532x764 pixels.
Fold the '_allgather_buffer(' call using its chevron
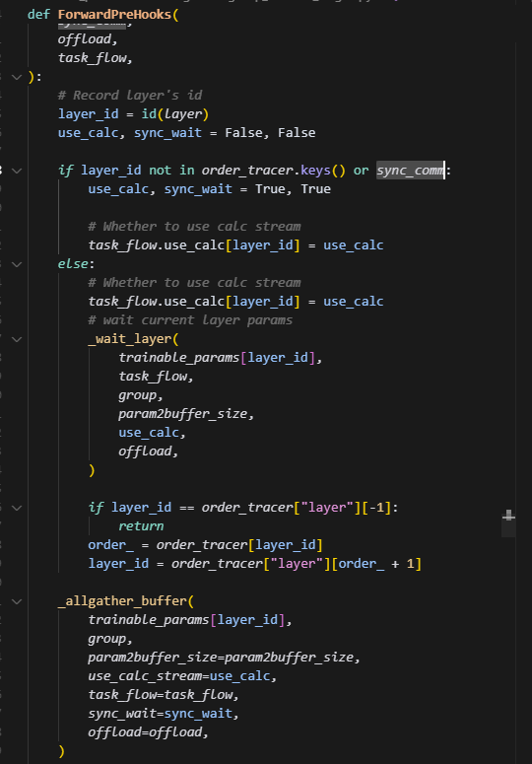(x=17, y=601)
